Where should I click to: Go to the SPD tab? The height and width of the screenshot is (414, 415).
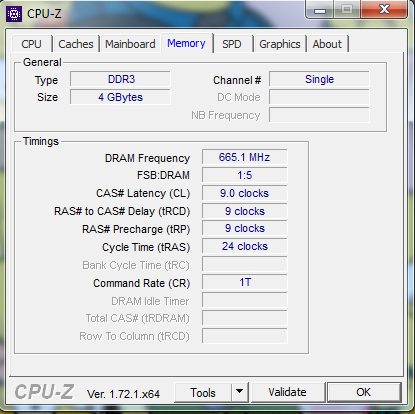click(232, 44)
